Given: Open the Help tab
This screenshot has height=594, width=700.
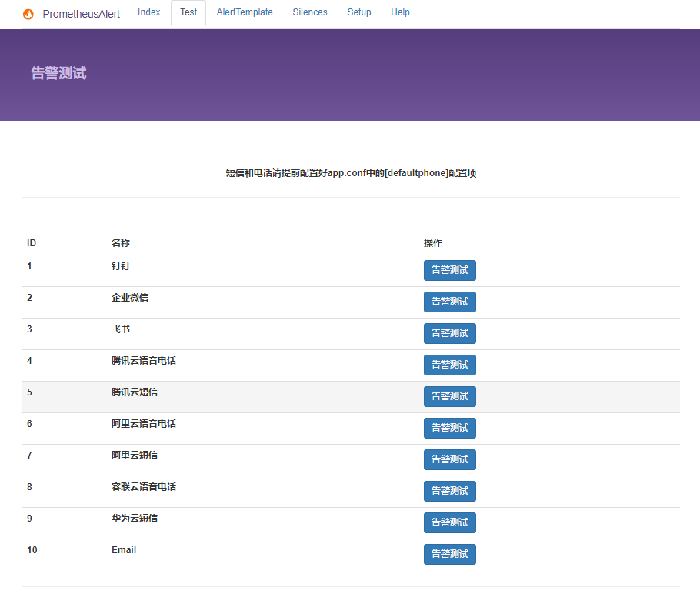Looking at the screenshot, I should point(400,12).
